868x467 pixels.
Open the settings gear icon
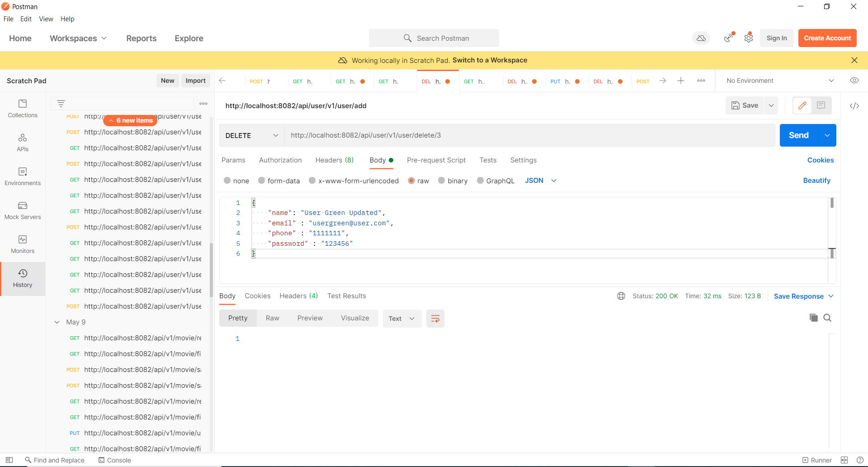click(x=749, y=38)
